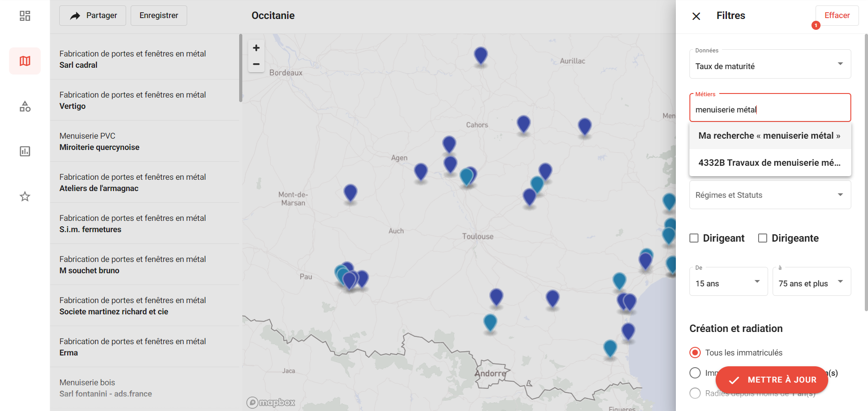Click the Enregistrer button

tap(159, 15)
